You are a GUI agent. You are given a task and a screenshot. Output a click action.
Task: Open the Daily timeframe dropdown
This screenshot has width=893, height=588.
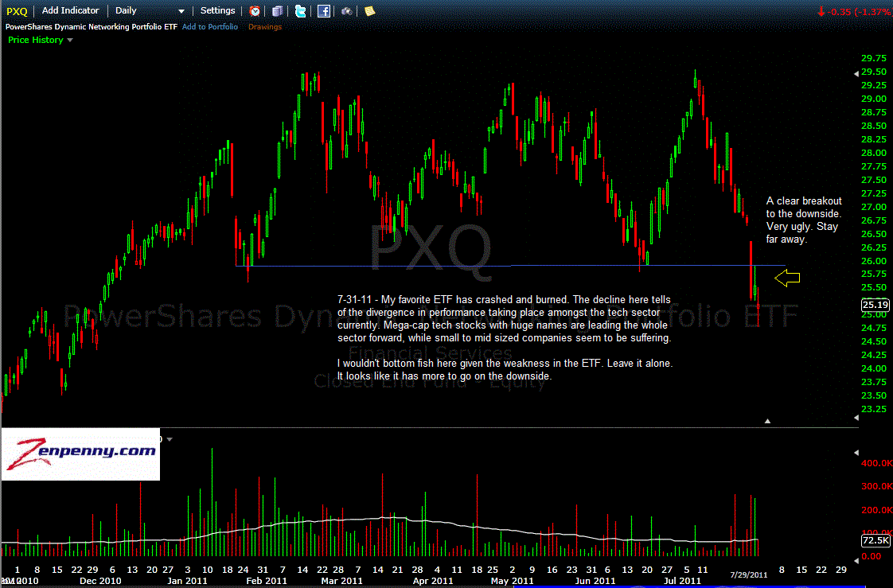[149, 11]
